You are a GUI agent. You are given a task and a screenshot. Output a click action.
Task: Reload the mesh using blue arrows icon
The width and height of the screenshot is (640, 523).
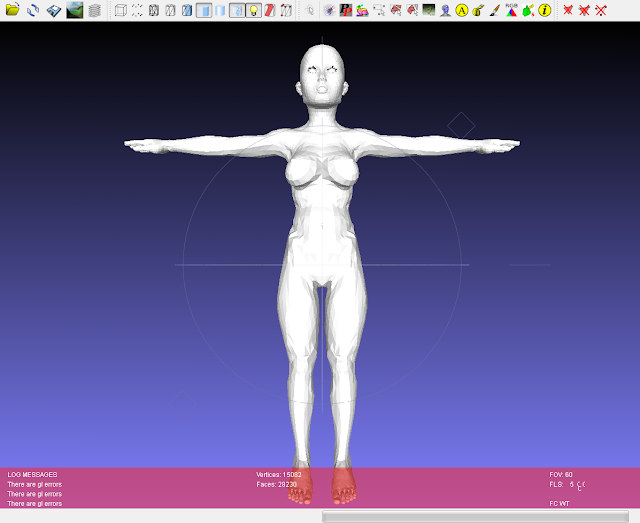(x=33, y=10)
